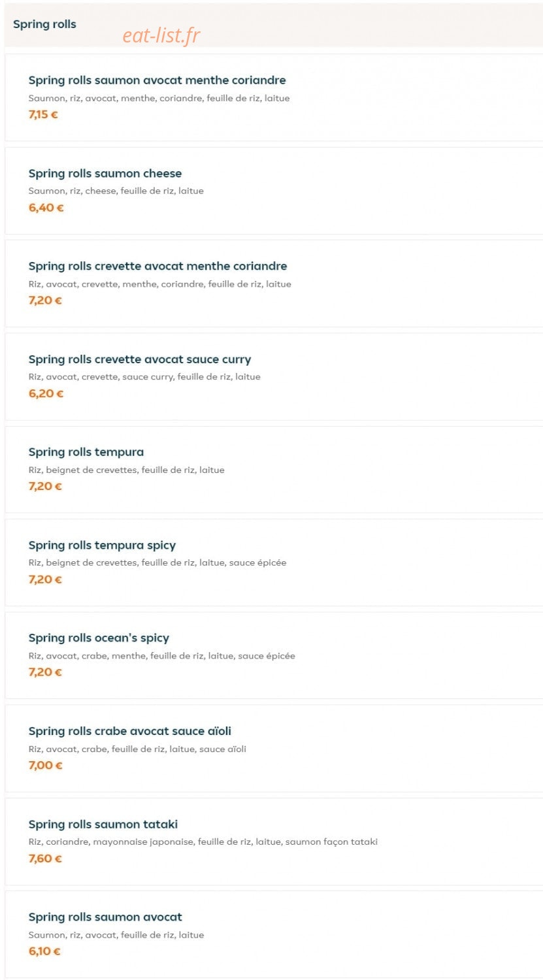The image size is (543, 980).
Task: Open Spring rolls saumon cheese item
Action: 105,173
